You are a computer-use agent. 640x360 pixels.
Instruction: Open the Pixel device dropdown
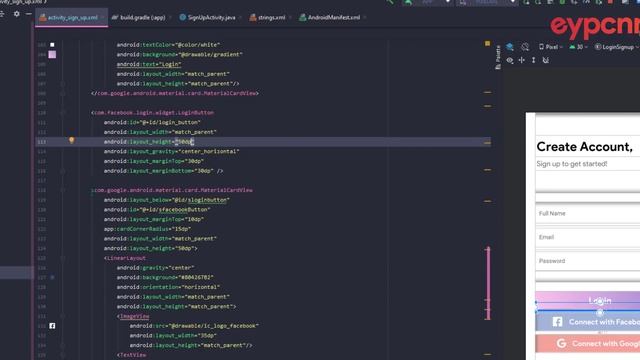point(550,47)
